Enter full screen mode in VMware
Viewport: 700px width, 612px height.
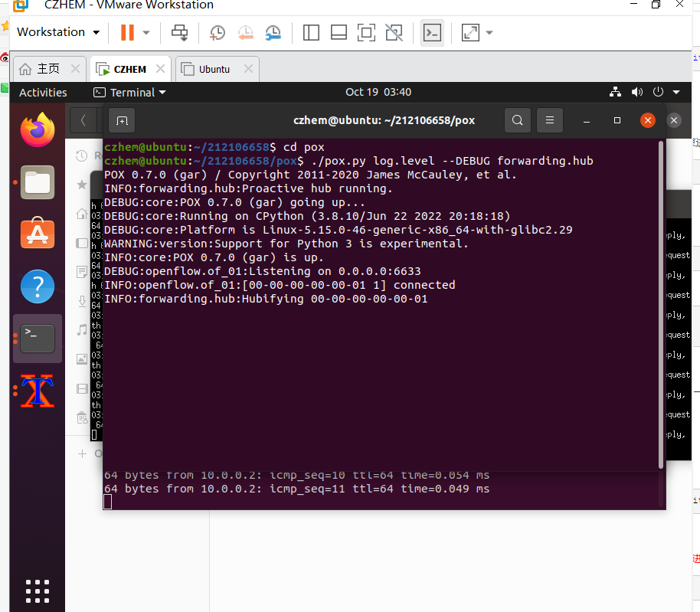click(x=366, y=33)
